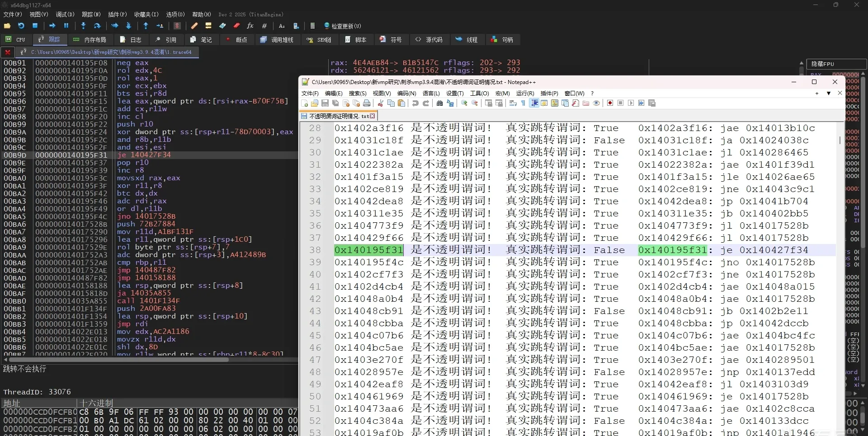Click the Print icon in Notepad++
Screen dimensions: 868x436
(367, 103)
